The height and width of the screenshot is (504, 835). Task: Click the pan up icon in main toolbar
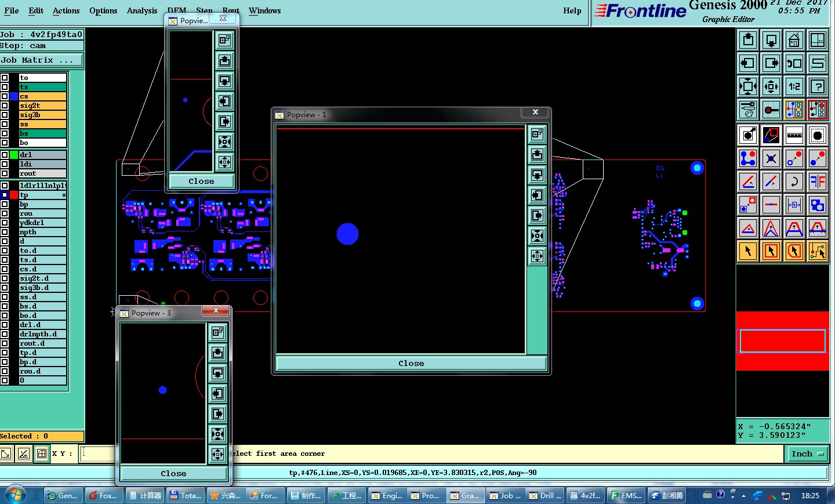click(x=748, y=40)
